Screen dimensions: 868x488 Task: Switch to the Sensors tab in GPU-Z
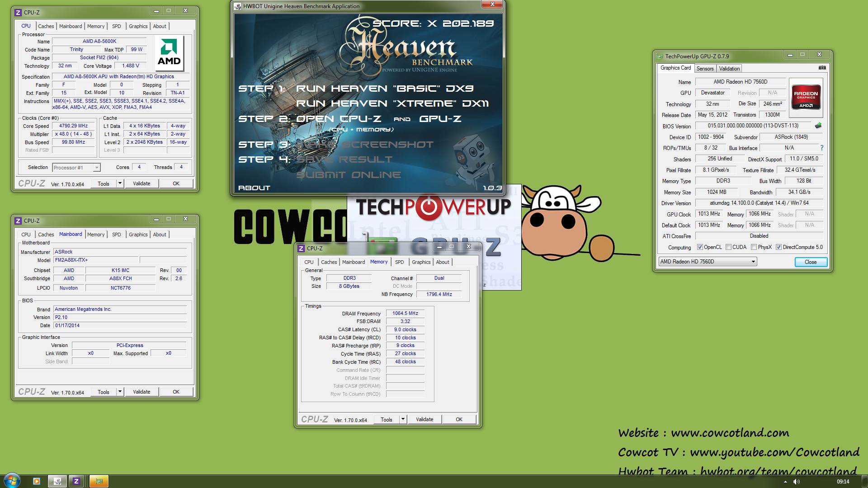coord(705,69)
